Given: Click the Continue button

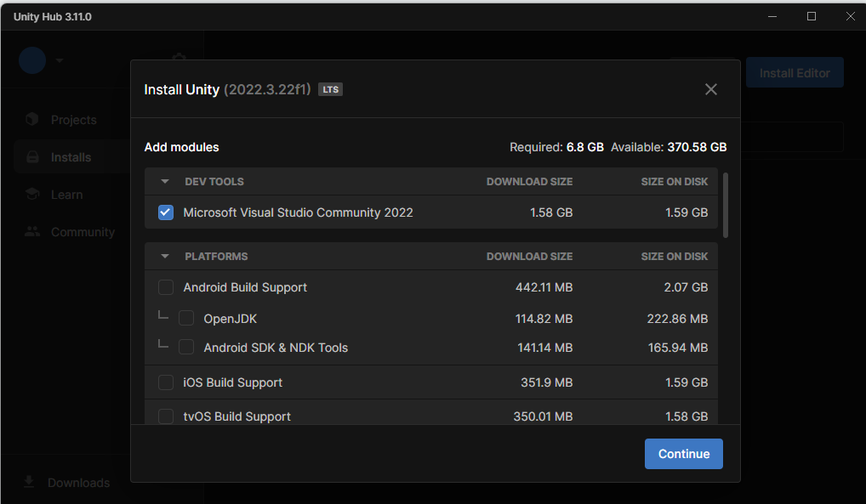Looking at the screenshot, I should click(x=684, y=454).
